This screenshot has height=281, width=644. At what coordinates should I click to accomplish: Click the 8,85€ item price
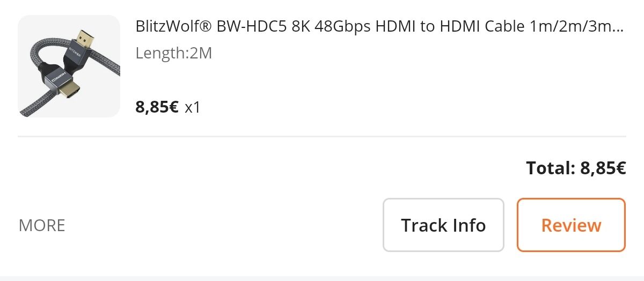157,107
